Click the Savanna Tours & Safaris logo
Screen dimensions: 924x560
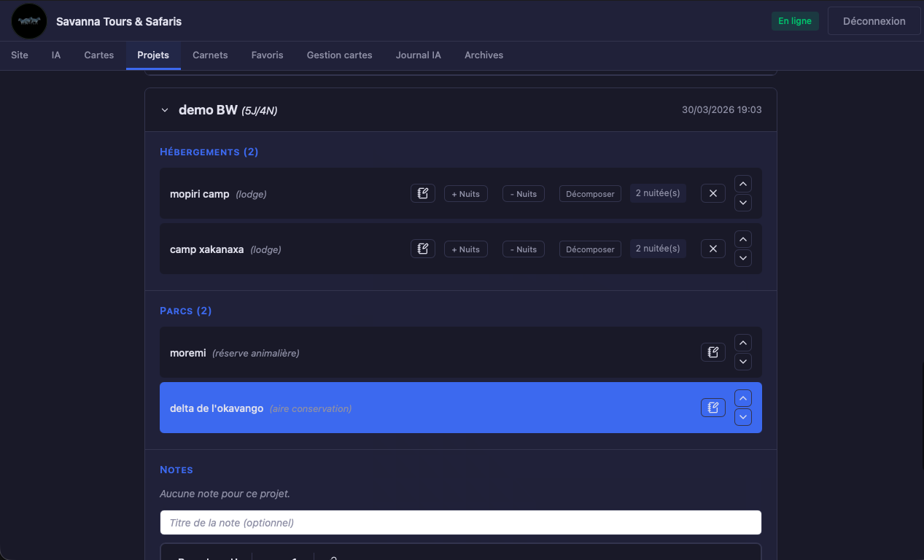29,21
